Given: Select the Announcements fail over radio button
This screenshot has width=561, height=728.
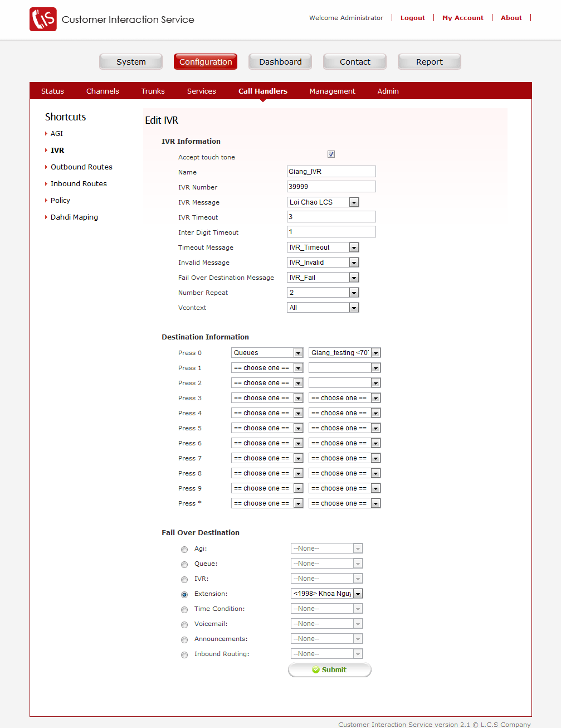Looking at the screenshot, I should click(184, 640).
